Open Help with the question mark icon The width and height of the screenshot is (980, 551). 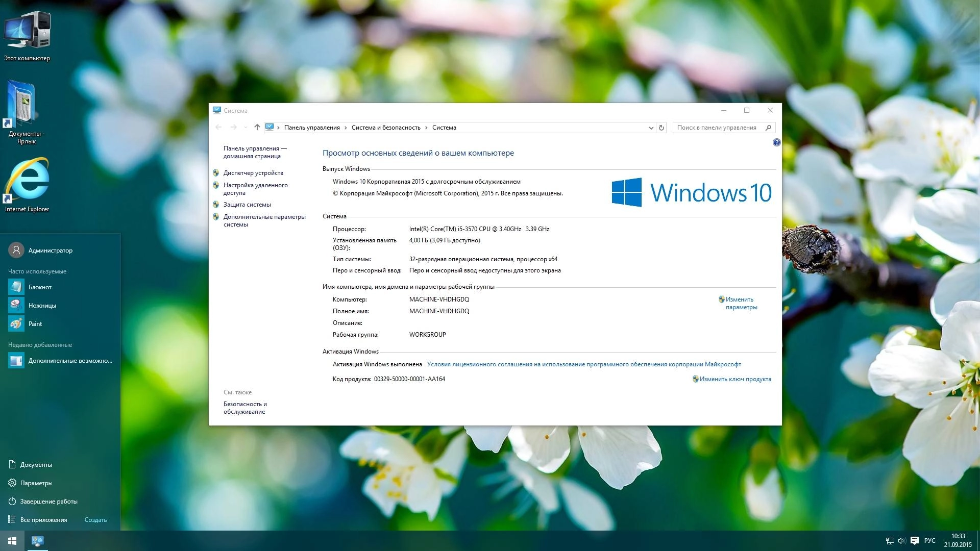coord(776,142)
